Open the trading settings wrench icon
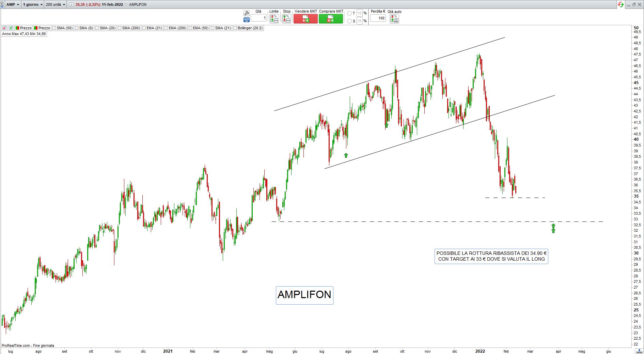Screen dimensions: 644x354 [246, 13]
